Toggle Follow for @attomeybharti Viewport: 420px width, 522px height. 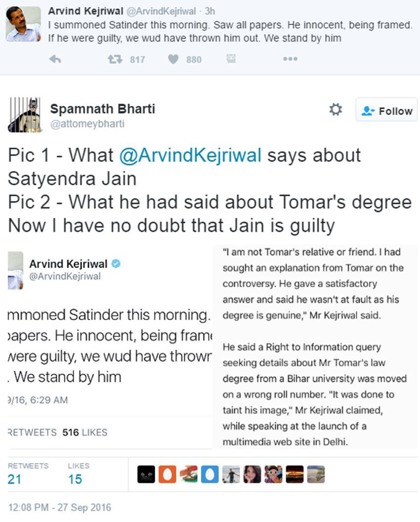(x=386, y=110)
